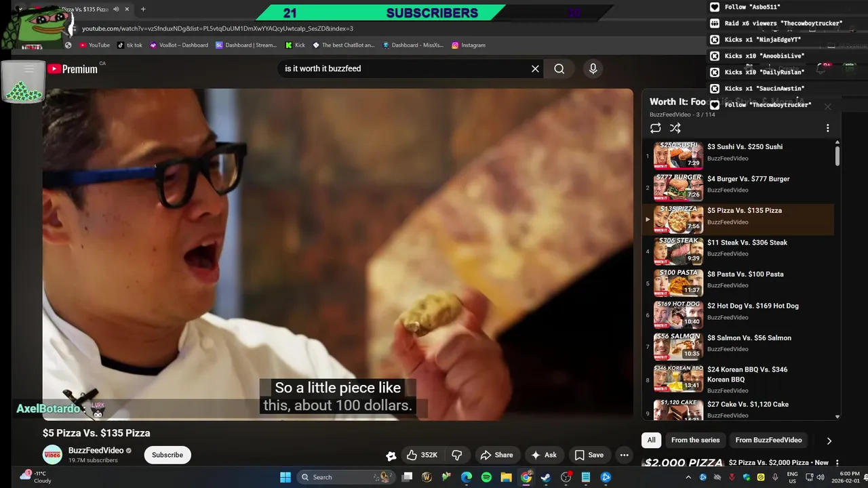
Task: Play $2 Hot Dog Vs. $169 Hot Dog
Action: pos(739,315)
